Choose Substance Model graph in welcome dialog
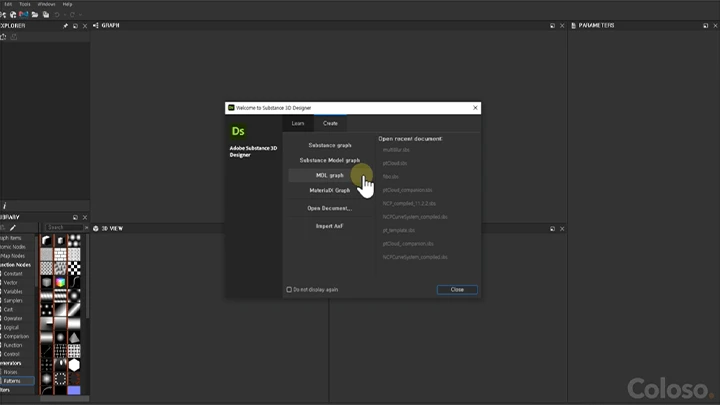The height and width of the screenshot is (405, 720). coord(330,160)
